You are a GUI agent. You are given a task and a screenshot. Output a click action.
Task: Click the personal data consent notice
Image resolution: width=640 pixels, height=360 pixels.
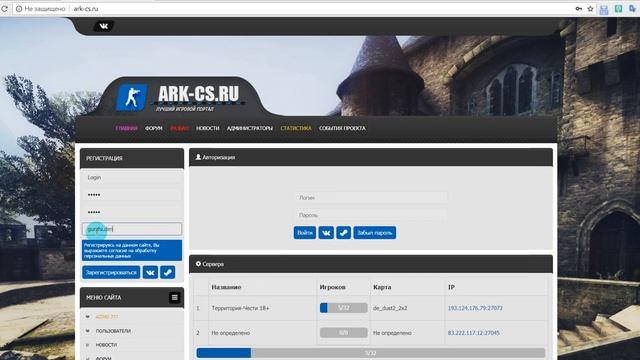click(x=132, y=251)
